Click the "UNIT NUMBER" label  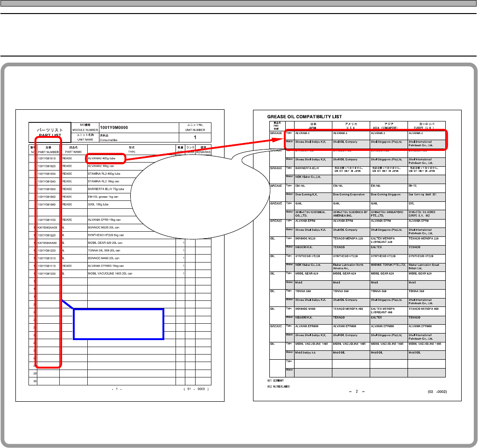(x=195, y=130)
